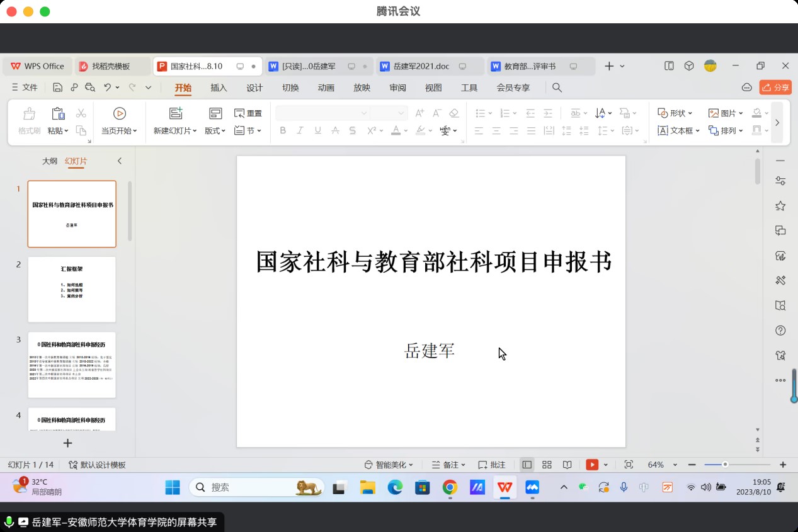Click the fit-to-window icon beside 64%

[x=629, y=465]
